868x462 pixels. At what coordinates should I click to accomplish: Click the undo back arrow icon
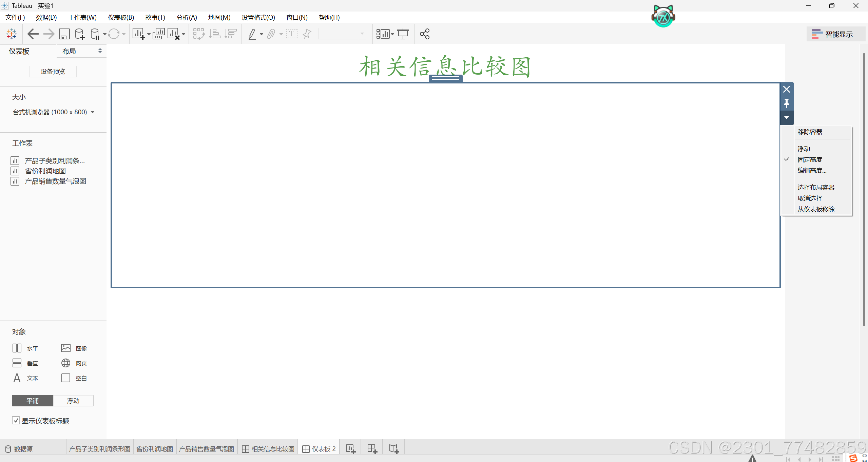33,34
